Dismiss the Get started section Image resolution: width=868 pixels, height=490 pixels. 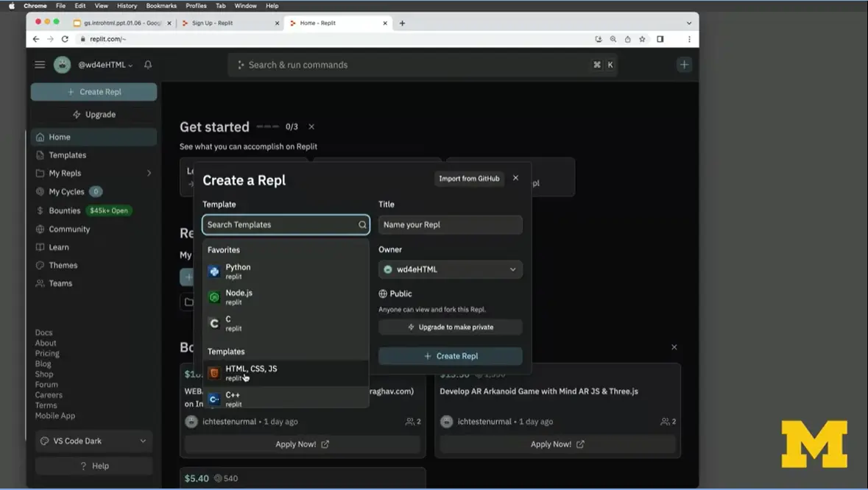click(311, 127)
